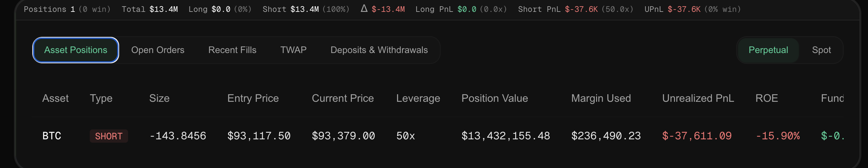Click the ROE column header
Image resolution: width=868 pixels, height=168 pixels.
point(767,98)
